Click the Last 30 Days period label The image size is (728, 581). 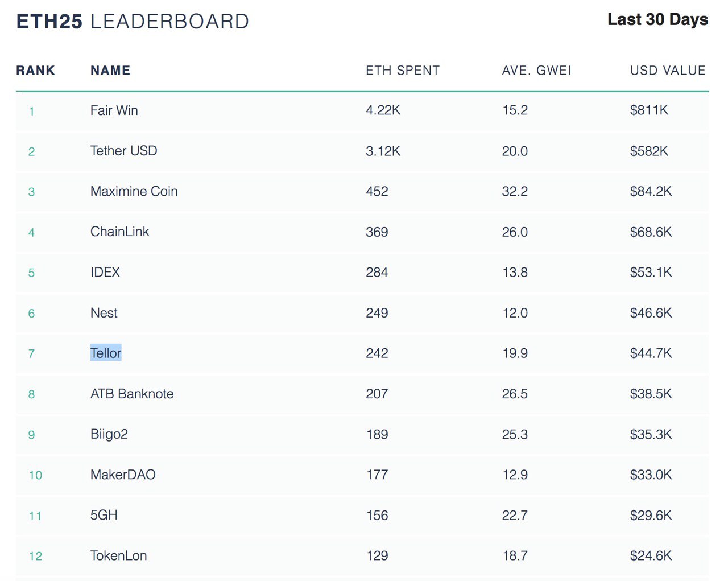(657, 19)
